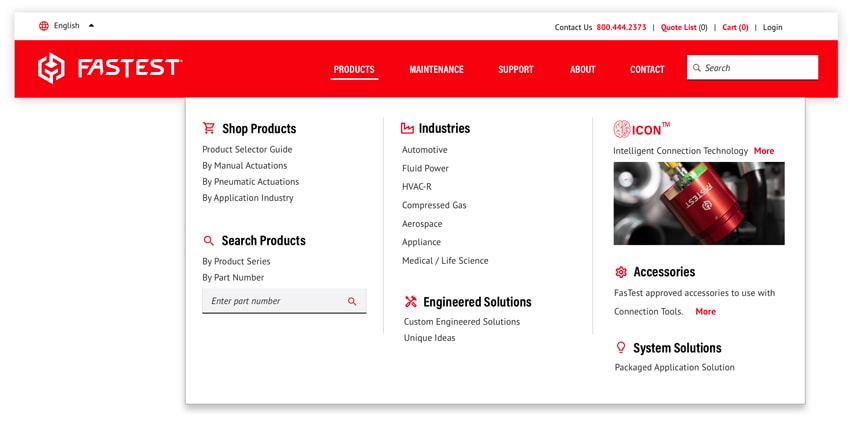The width and height of the screenshot is (850, 433).
Task: Open the Support menu
Action: [x=516, y=69]
